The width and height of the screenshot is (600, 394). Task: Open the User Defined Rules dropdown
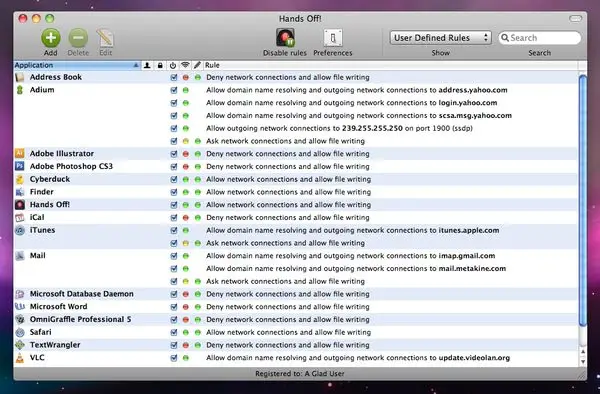pyautogui.click(x=440, y=38)
